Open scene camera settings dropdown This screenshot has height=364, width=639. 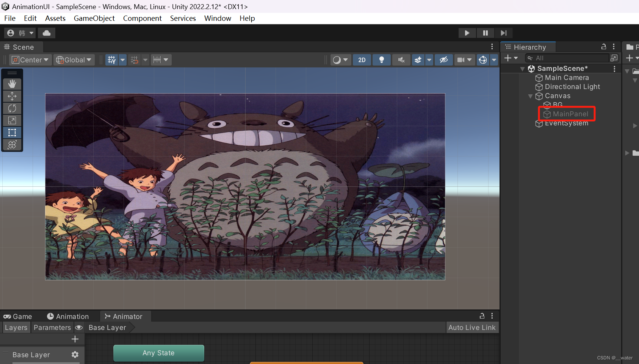(x=464, y=60)
